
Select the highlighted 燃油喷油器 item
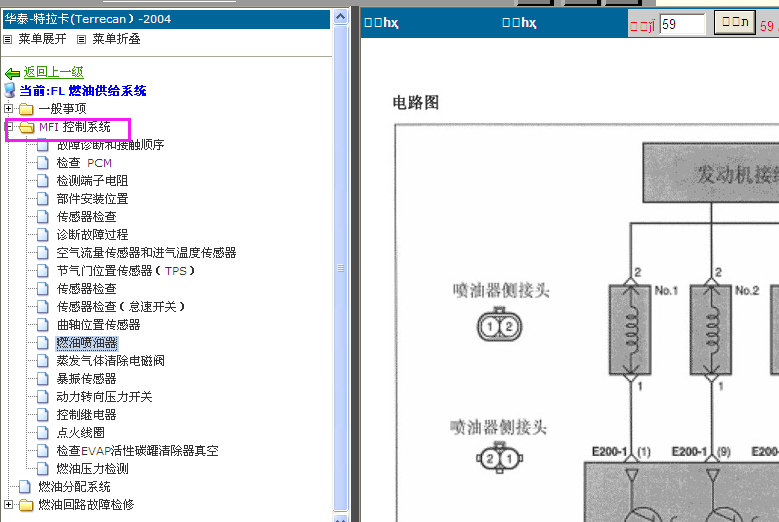tap(86, 343)
